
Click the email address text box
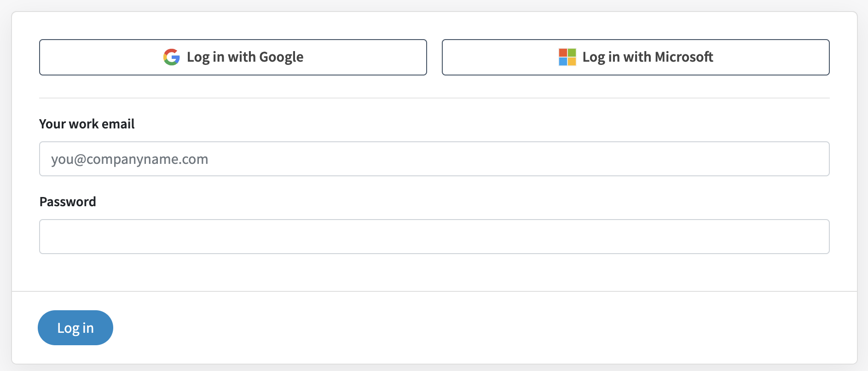click(x=434, y=159)
